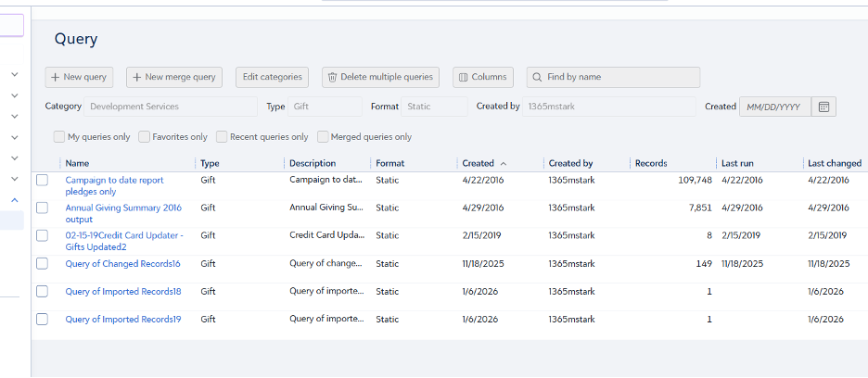Click the 11/18/2025 Created date cell

(x=483, y=263)
